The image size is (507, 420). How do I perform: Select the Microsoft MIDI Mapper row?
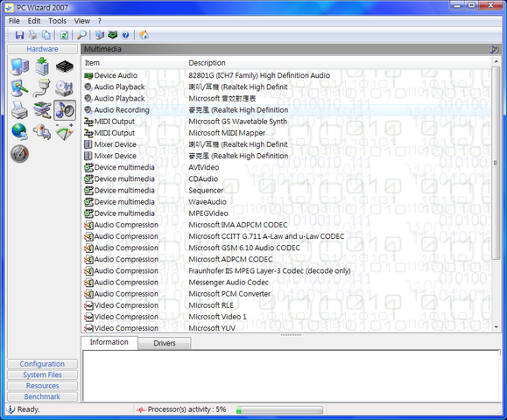[286, 133]
